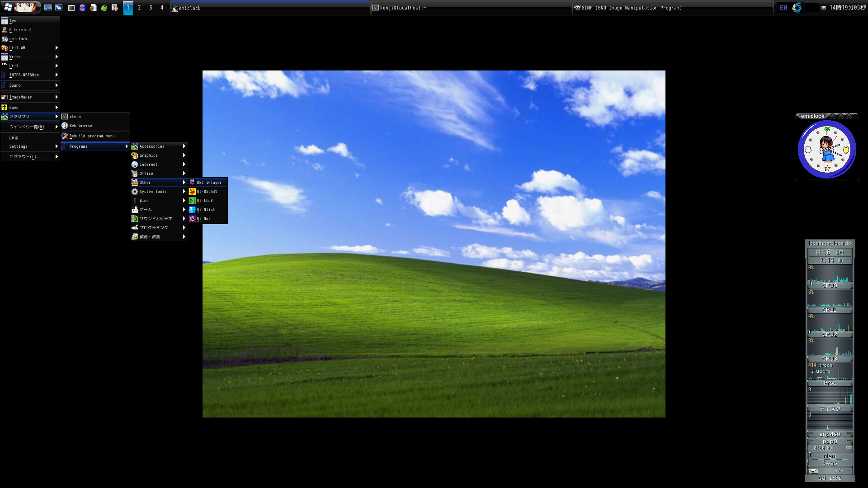Open BBC iPlayer from Other menu
This screenshot has width=868, height=488.
(209, 183)
